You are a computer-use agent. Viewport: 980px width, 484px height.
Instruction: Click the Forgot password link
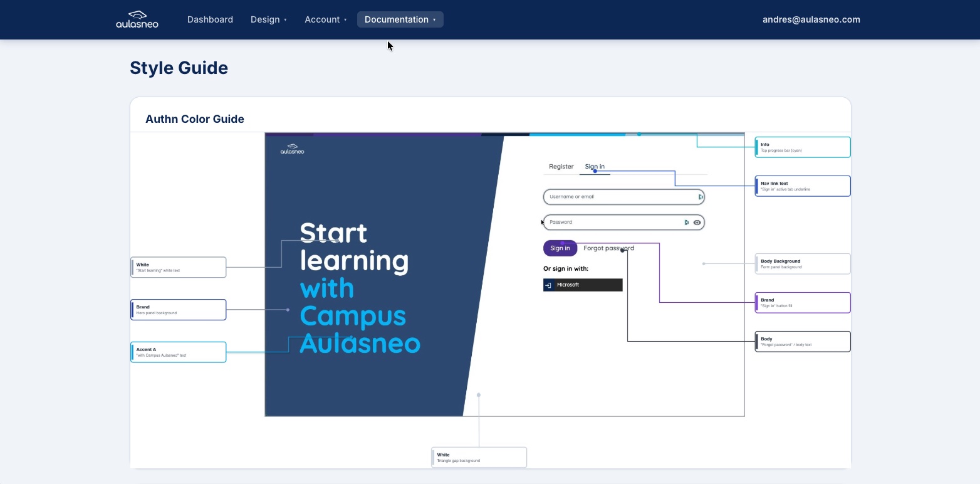coord(608,248)
